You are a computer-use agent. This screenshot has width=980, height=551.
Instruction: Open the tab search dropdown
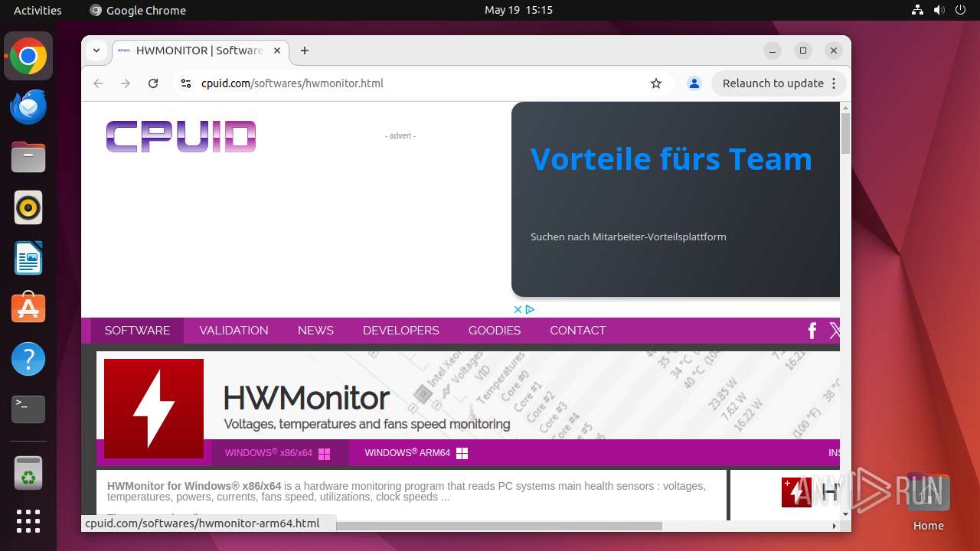96,51
